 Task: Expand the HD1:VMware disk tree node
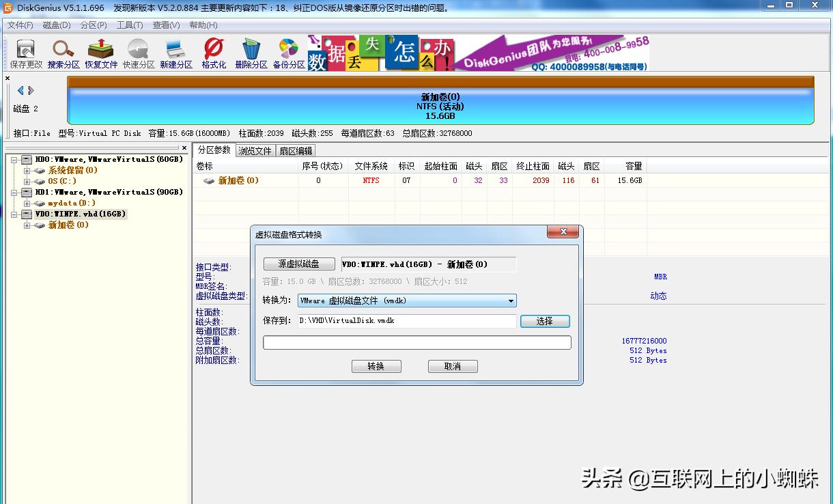(x=14, y=192)
